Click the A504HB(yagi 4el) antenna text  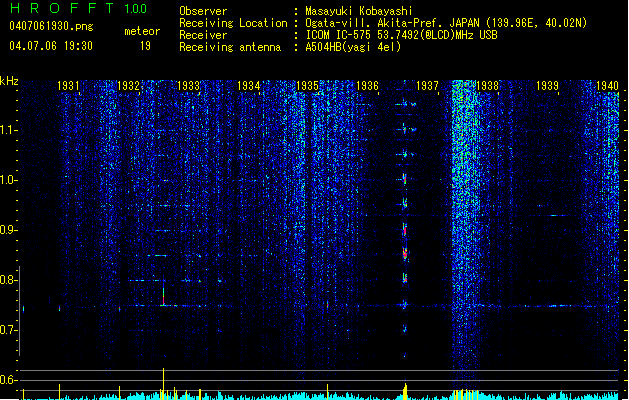(353, 47)
